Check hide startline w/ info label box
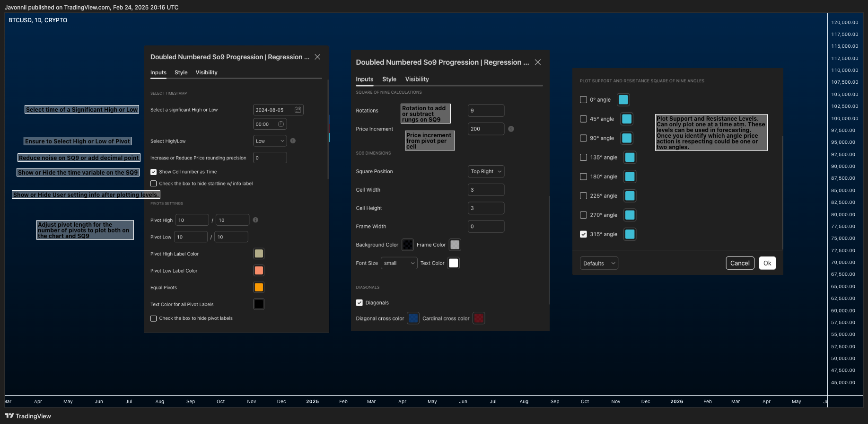868x424 pixels. pyautogui.click(x=153, y=184)
